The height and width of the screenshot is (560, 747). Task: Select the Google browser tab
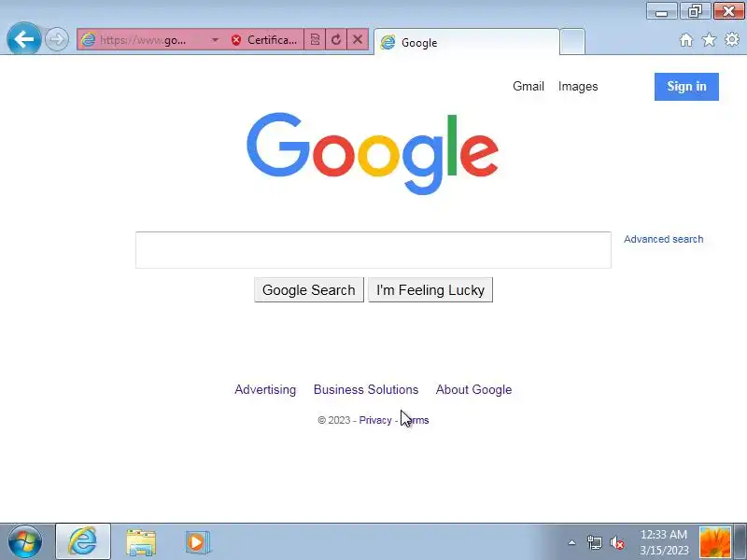pyautogui.click(x=467, y=42)
